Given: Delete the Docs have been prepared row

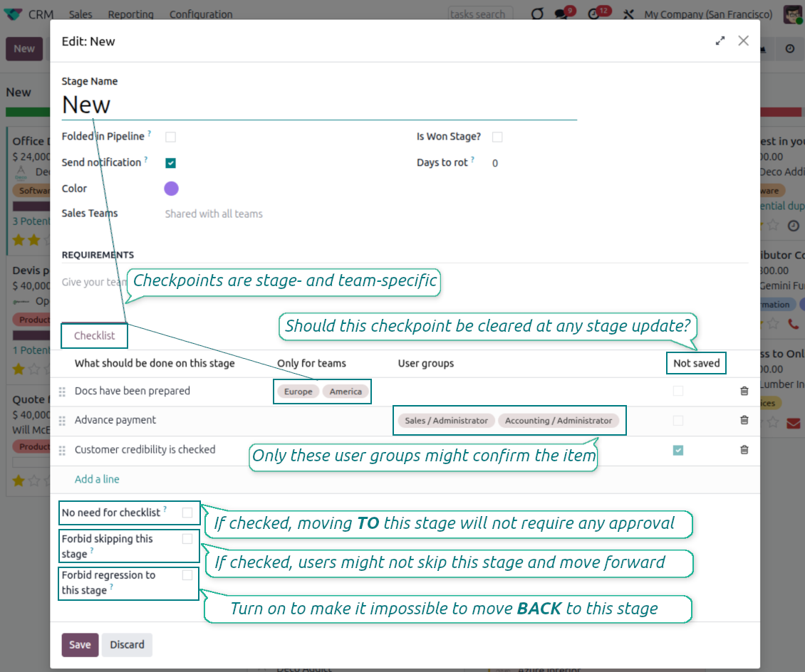Looking at the screenshot, I should pos(744,391).
